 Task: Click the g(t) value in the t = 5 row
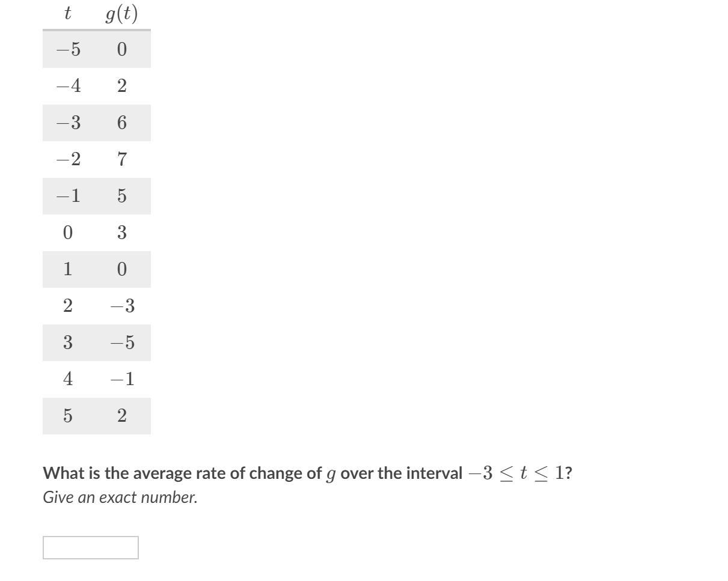tap(121, 416)
